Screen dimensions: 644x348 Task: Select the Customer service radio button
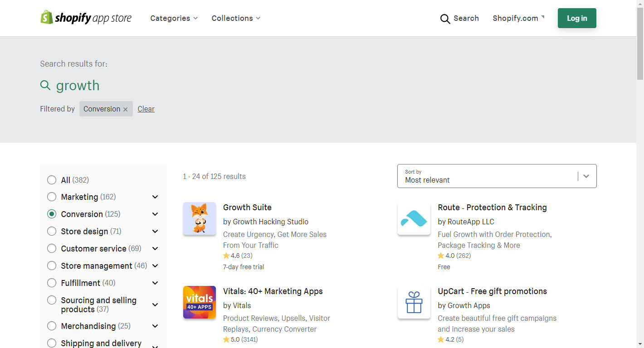pyautogui.click(x=52, y=248)
